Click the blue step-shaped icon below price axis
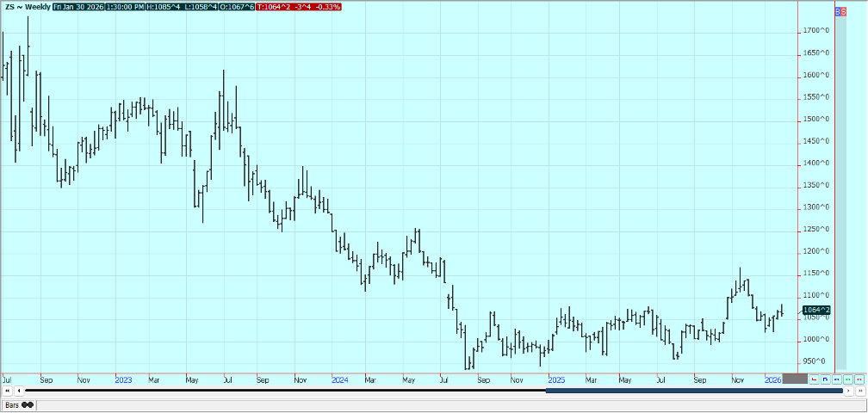This screenshot has width=868, height=413. coord(825,379)
